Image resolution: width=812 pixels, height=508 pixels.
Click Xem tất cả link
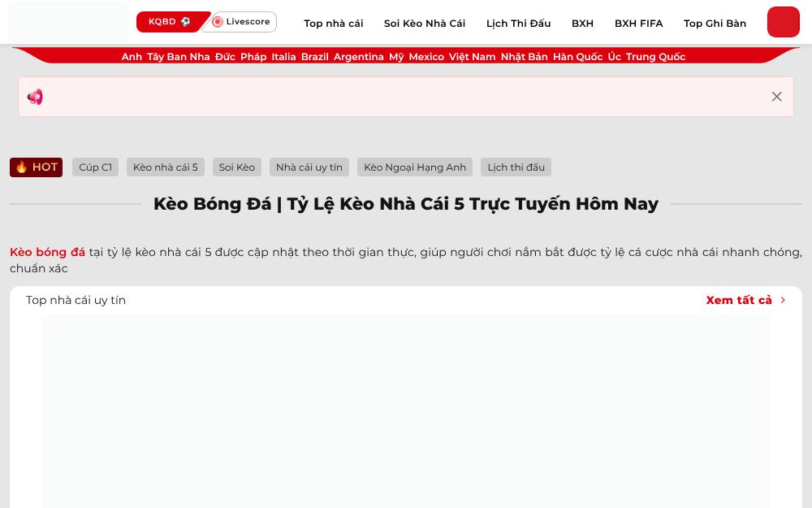739,300
